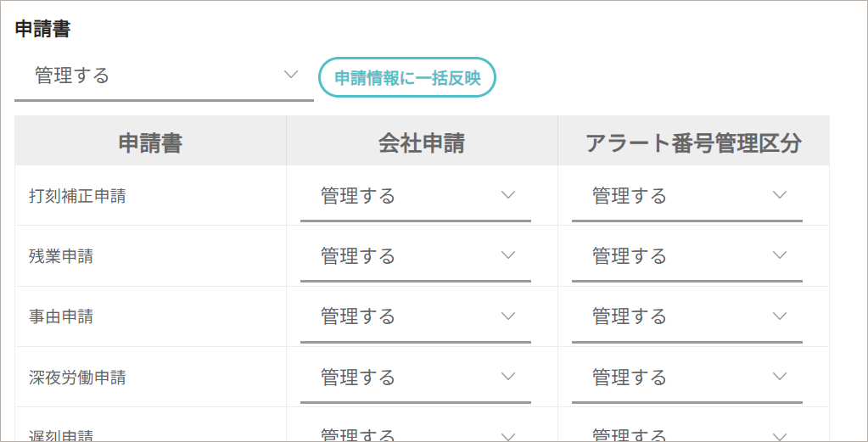Select the 深夜労働申請 row label

77,377
